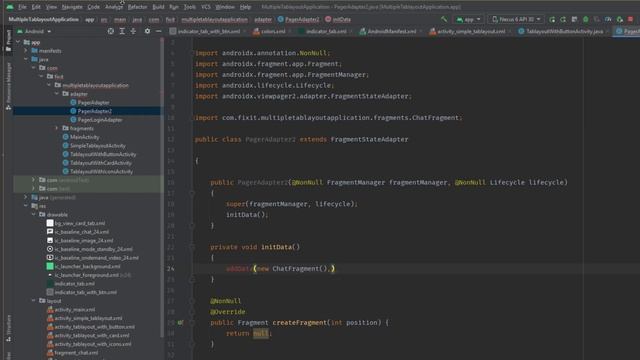
Task: Open the File menu
Action: [22, 7]
